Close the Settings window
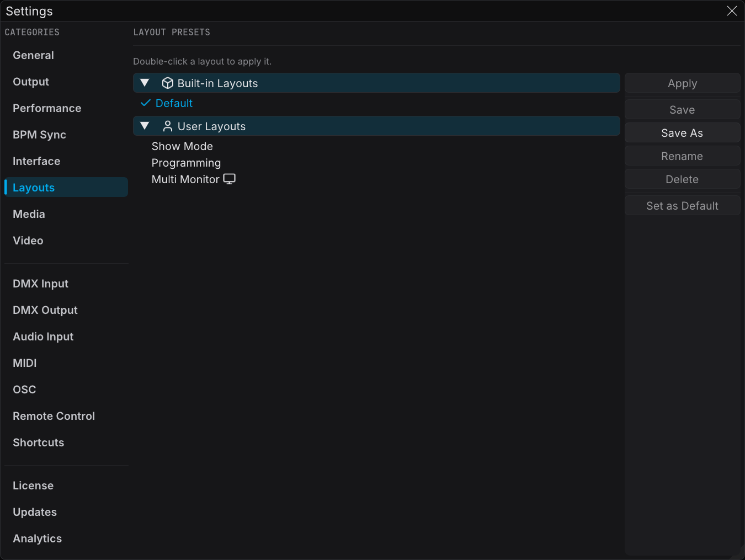745x560 pixels. click(732, 11)
